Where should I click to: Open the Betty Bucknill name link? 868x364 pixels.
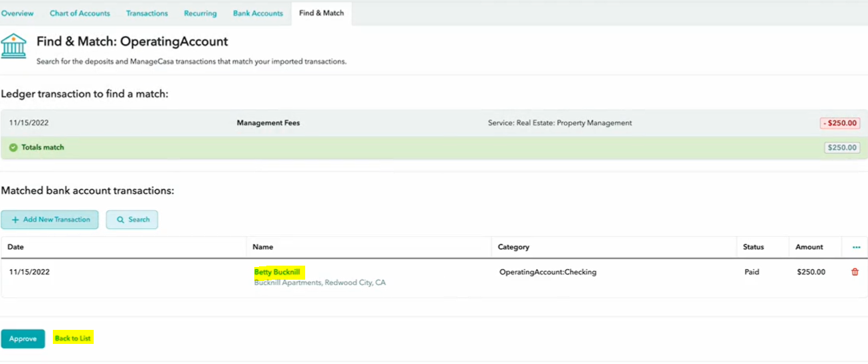tap(277, 272)
